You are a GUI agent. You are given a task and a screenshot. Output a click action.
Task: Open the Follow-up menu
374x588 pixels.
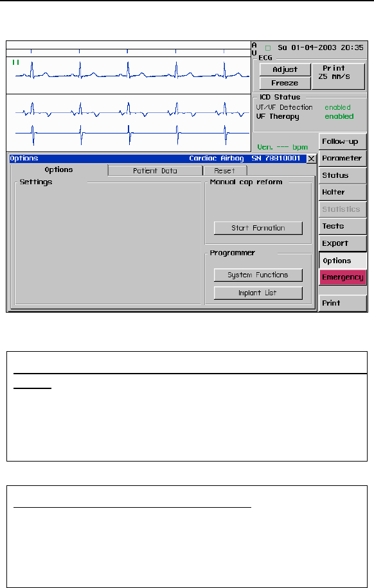point(343,142)
